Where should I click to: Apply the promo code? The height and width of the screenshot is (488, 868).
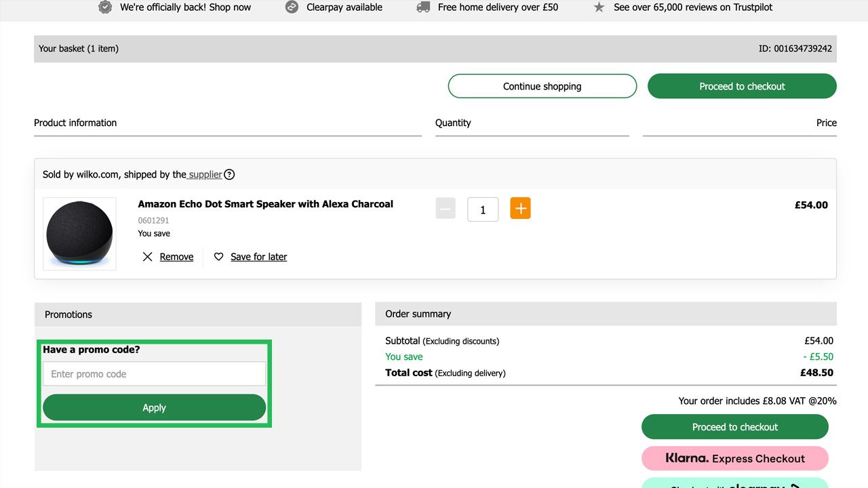154,407
